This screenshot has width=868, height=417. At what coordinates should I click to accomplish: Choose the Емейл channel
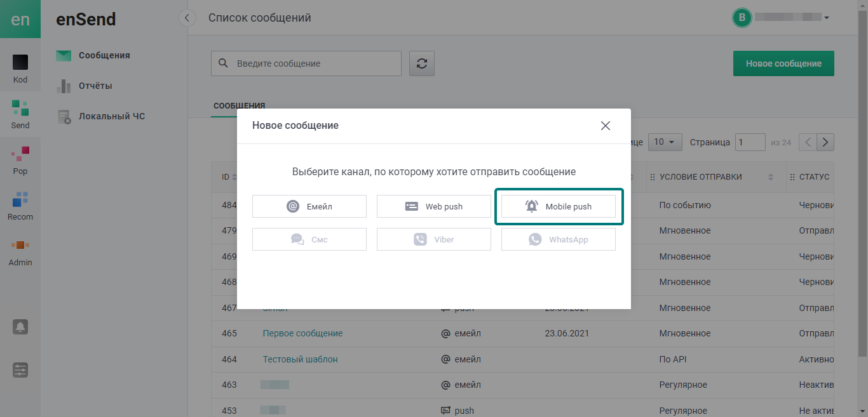point(309,206)
